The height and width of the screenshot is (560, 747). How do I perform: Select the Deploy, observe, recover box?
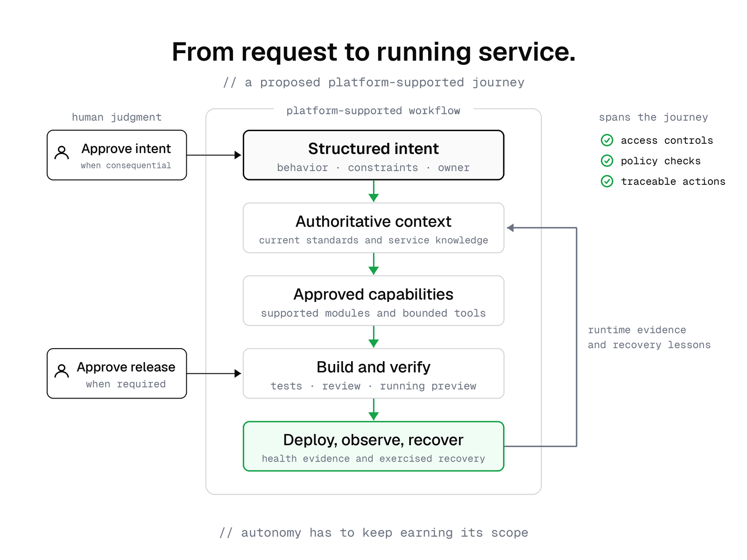[373, 446]
